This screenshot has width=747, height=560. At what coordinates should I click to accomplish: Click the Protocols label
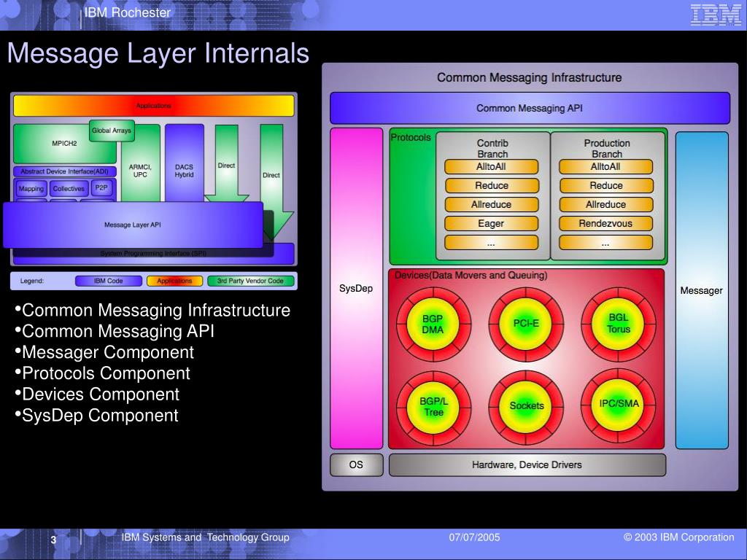411,137
